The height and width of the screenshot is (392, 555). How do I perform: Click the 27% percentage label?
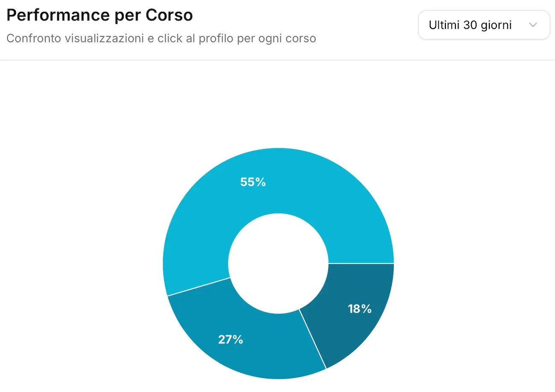[x=231, y=339]
